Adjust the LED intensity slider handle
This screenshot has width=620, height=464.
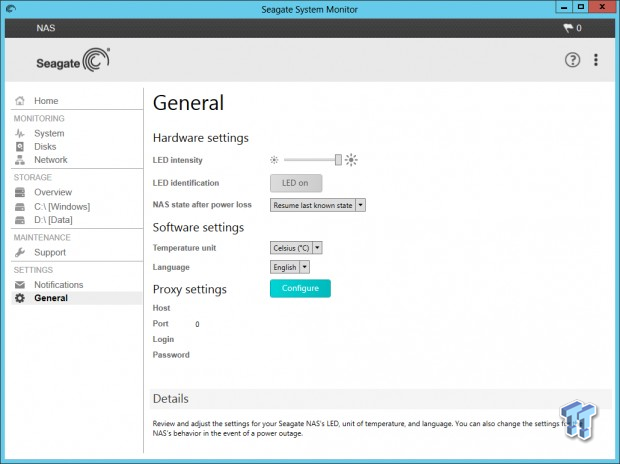click(338, 160)
